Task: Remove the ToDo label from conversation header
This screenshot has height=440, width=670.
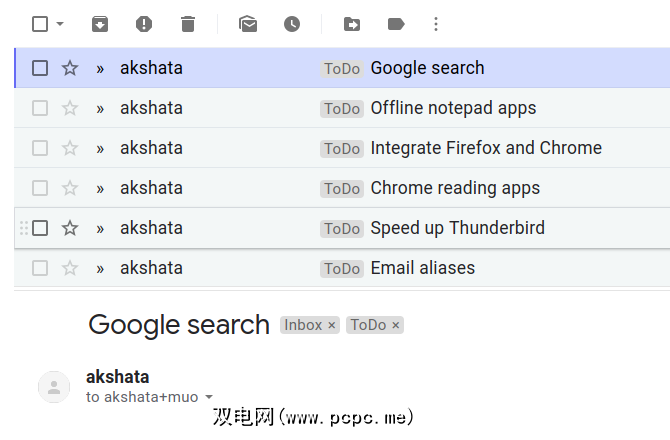Action: pyautogui.click(x=396, y=325)
